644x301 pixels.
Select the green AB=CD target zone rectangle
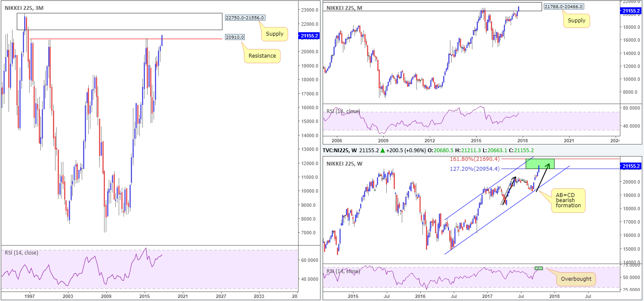[x=540, y=164]
